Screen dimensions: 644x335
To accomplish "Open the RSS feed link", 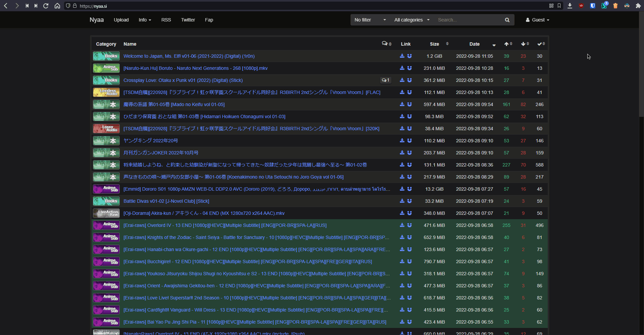I will point(166,20).
